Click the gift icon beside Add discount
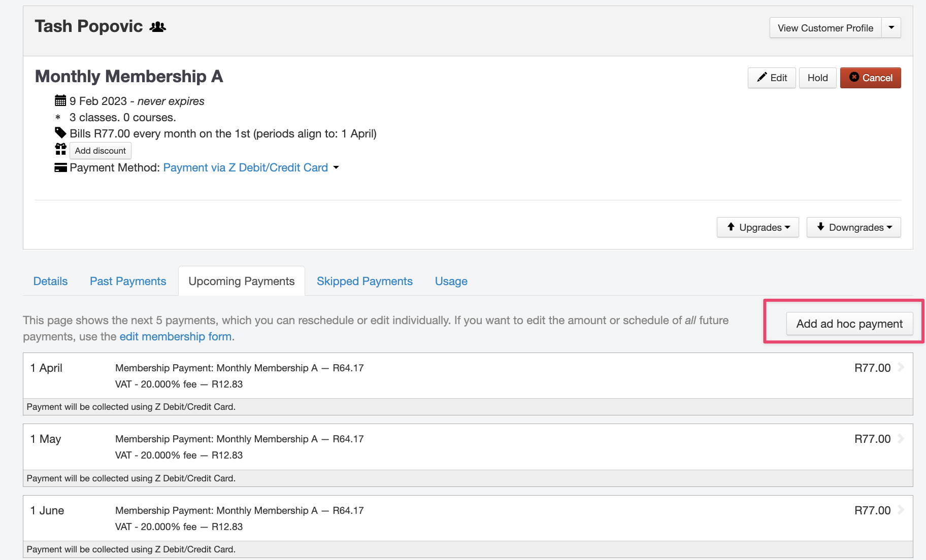Screen dimensions: 926x560 tap(60, 149)
